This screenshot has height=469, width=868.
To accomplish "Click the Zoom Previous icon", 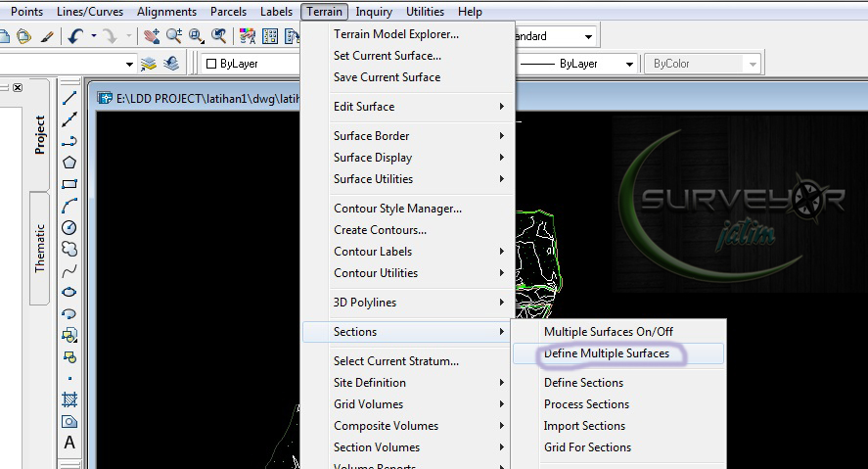I will [219, 36].
